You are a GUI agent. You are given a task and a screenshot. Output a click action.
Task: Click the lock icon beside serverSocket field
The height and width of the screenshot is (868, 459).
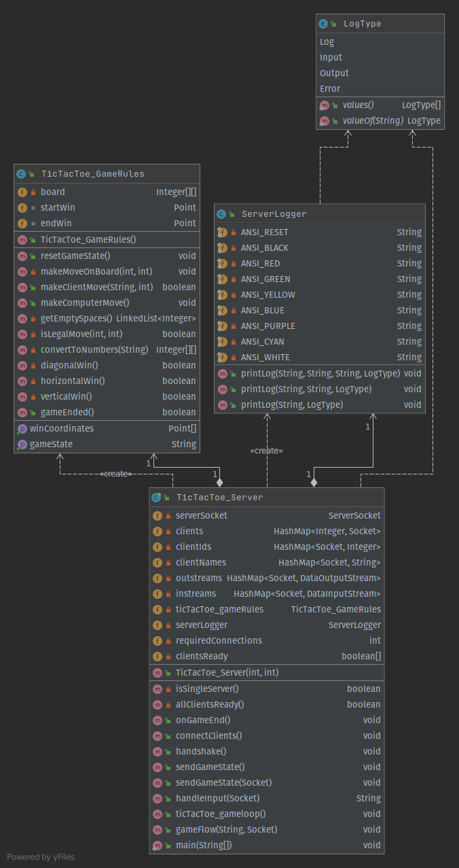coord(168,516)
